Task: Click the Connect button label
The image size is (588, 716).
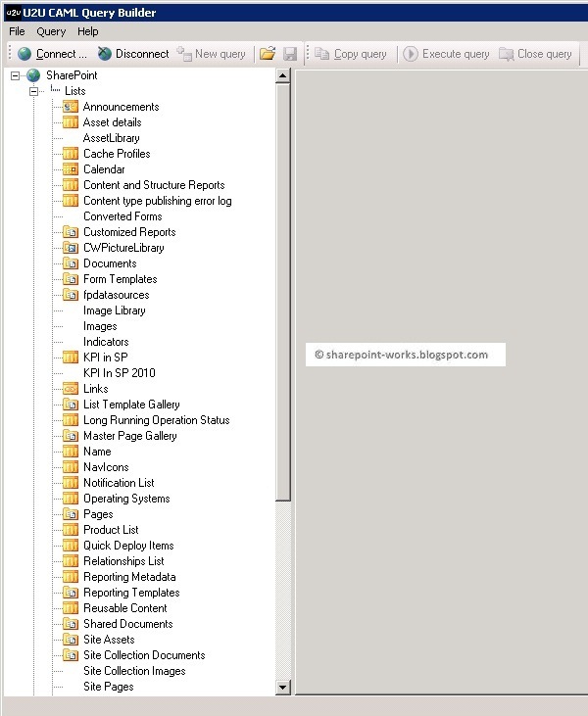Action: point(61,54)
